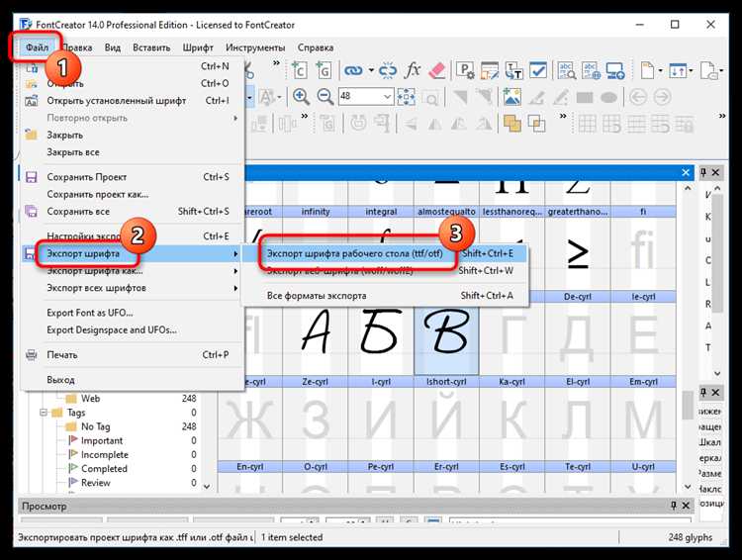742x560 pixels.
Task: Click the unlink broken chain icon
Action: tap(388, 71)
